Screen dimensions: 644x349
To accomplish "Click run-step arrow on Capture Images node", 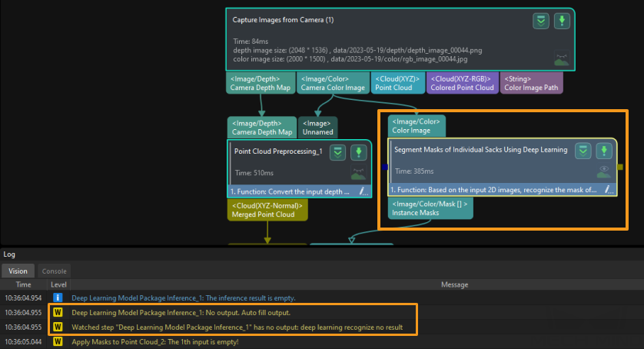I will tap(563, 21).
